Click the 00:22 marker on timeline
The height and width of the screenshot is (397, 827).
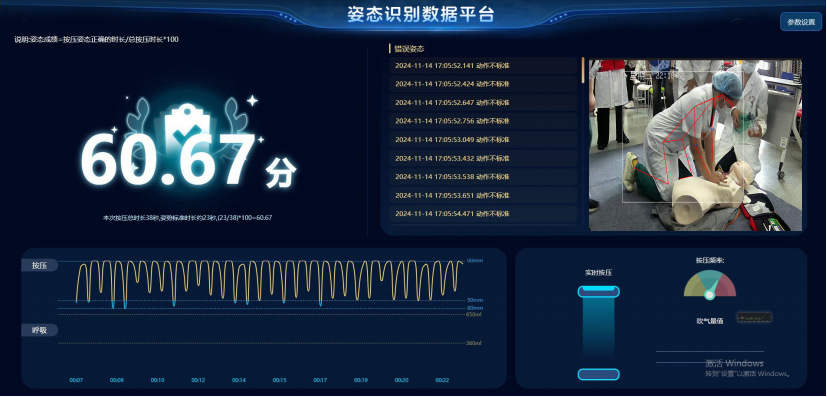click(442, 380)
